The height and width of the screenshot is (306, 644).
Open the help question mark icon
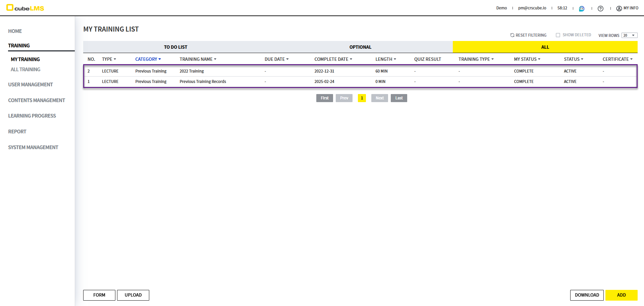click(600, 8)
